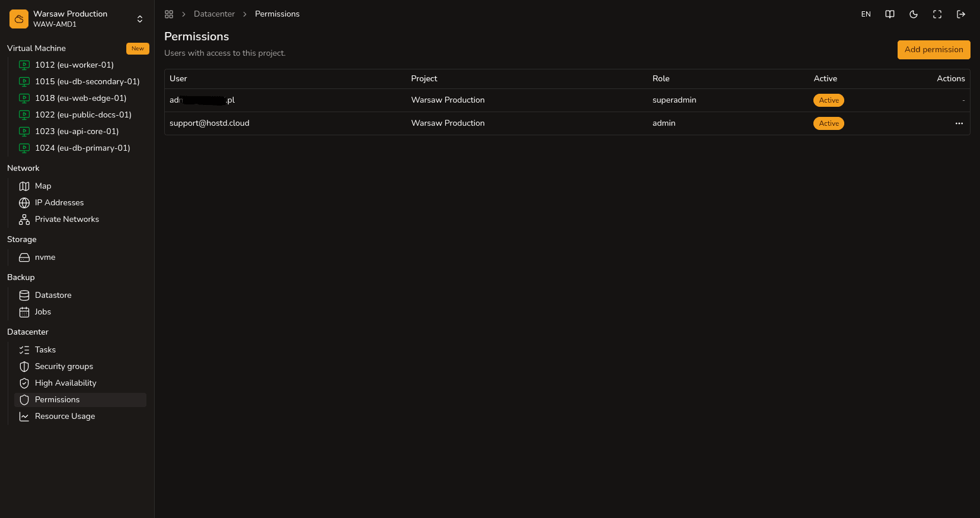Open the EN language selector

pos(866,14)
